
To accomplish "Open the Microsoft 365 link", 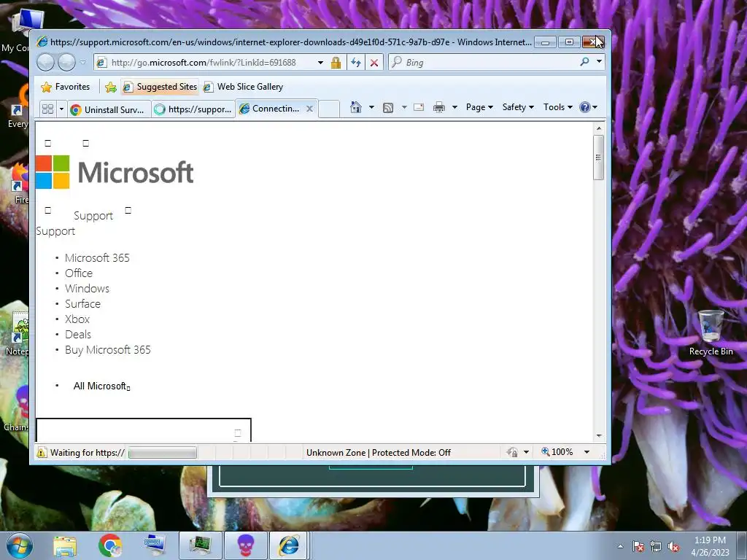I will [x=97, y=258].
